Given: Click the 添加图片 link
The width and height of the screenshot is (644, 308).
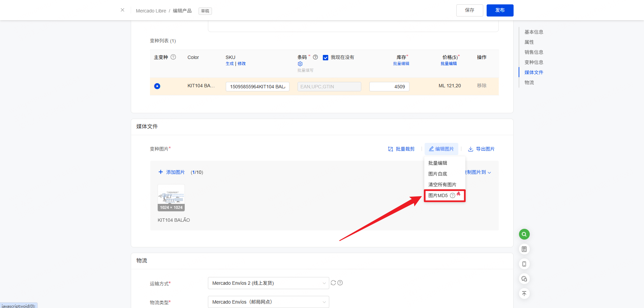Looking at the screenshot, I should [172, 172].
